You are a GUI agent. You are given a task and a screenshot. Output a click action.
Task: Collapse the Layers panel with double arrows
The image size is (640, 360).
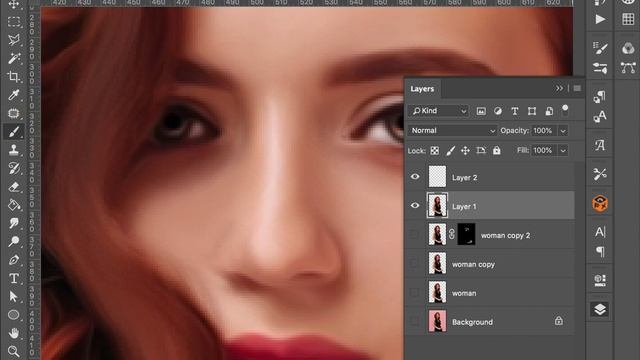point(559,88)
